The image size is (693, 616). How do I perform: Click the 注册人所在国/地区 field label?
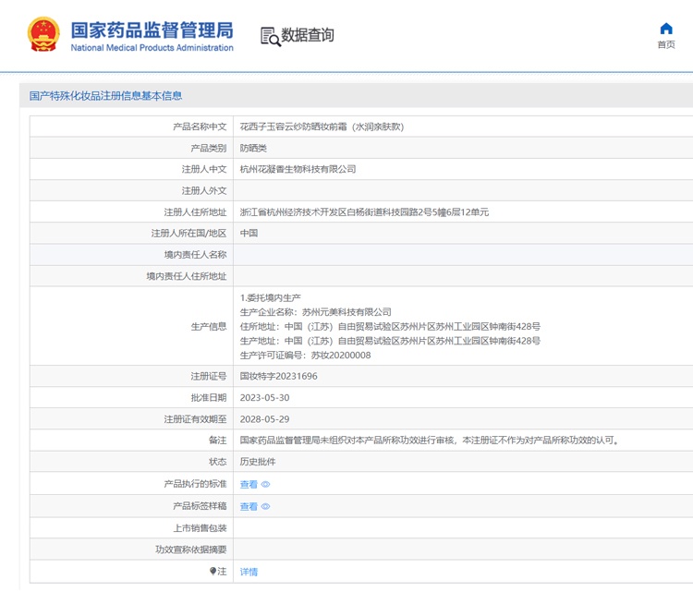(x=188, y=234)
